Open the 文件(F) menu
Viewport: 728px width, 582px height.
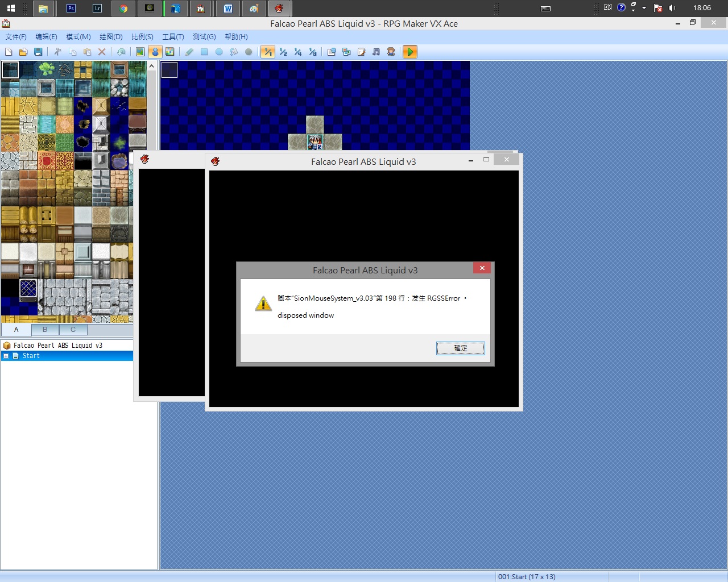point(16,37)
